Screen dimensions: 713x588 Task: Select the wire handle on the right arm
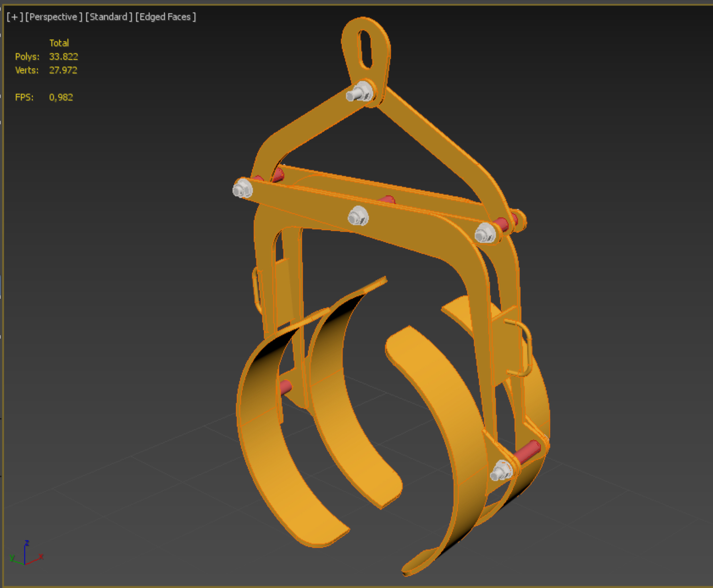519,348
